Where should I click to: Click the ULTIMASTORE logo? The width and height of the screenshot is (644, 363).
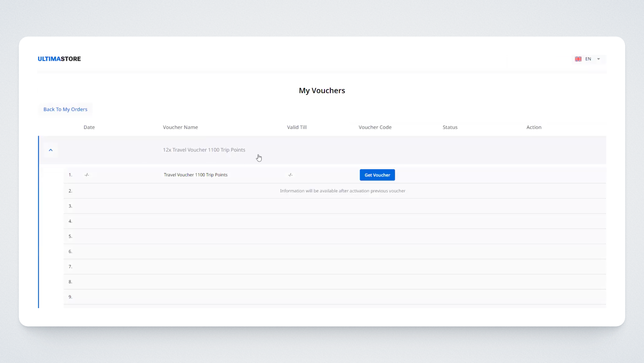pos(59,59)
